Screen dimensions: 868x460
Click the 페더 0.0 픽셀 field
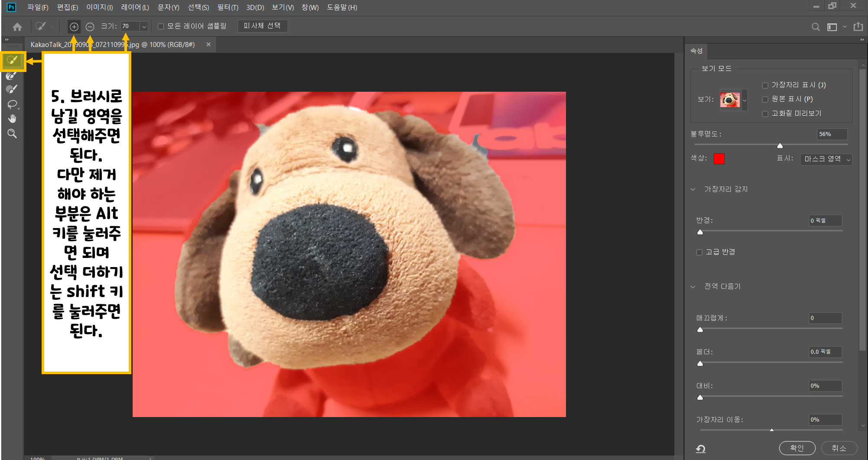click(x=826, y=352)
